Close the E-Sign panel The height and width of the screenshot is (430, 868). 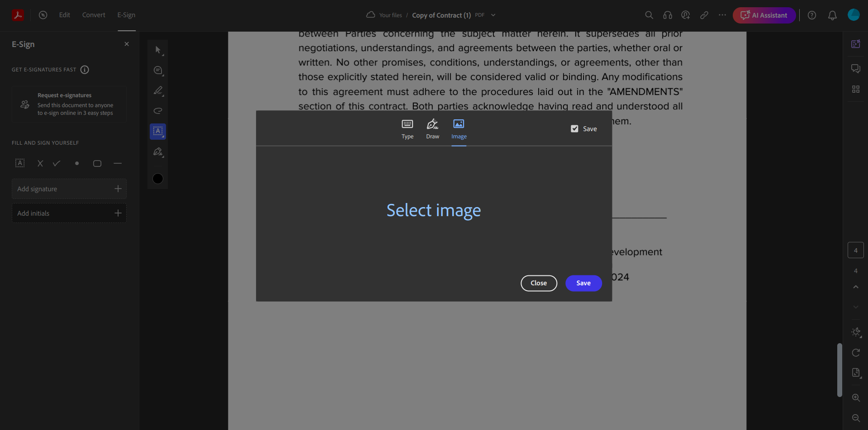click(127, 44)
